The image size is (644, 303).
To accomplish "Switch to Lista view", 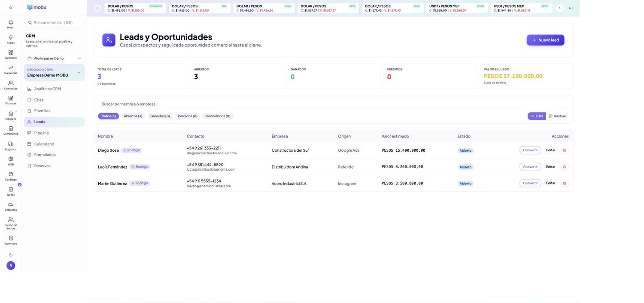I will click(537, 116).
